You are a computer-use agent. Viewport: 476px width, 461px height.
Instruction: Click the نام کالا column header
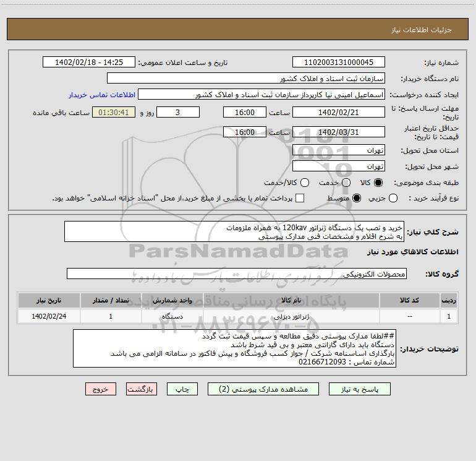pos(291,300)
